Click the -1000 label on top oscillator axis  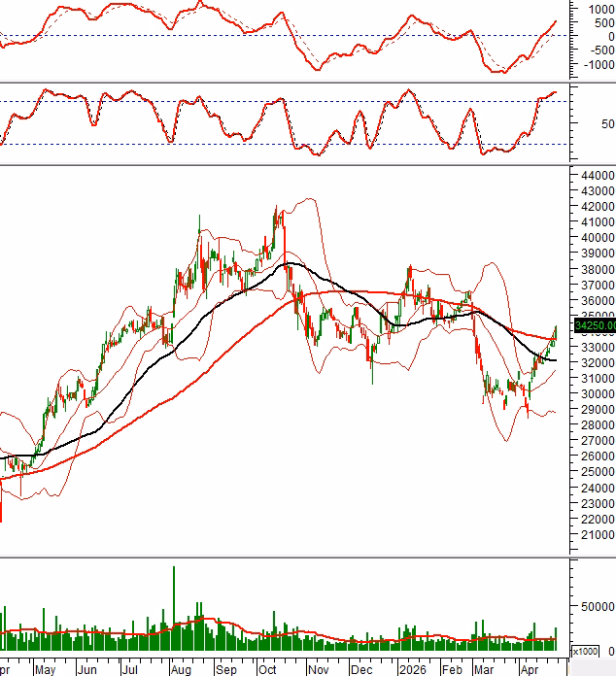pos(597,66)
